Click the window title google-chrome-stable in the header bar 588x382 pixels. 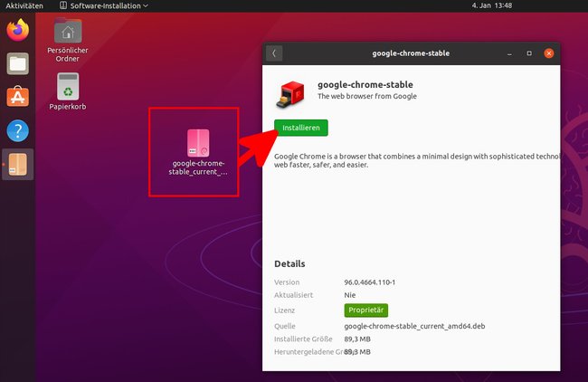[411, 53]
